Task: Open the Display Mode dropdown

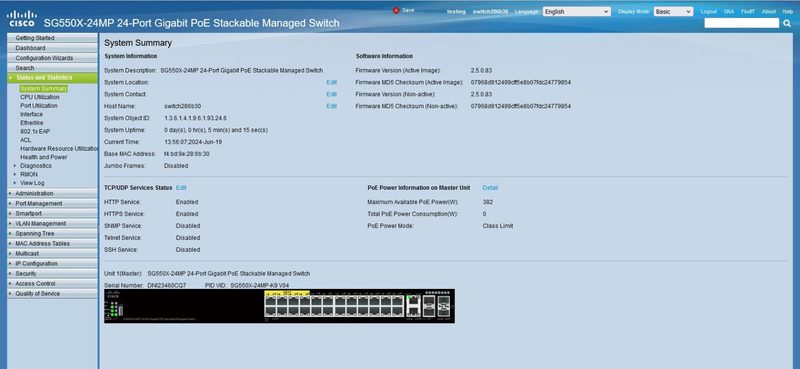Action: [x=673, y=11]
